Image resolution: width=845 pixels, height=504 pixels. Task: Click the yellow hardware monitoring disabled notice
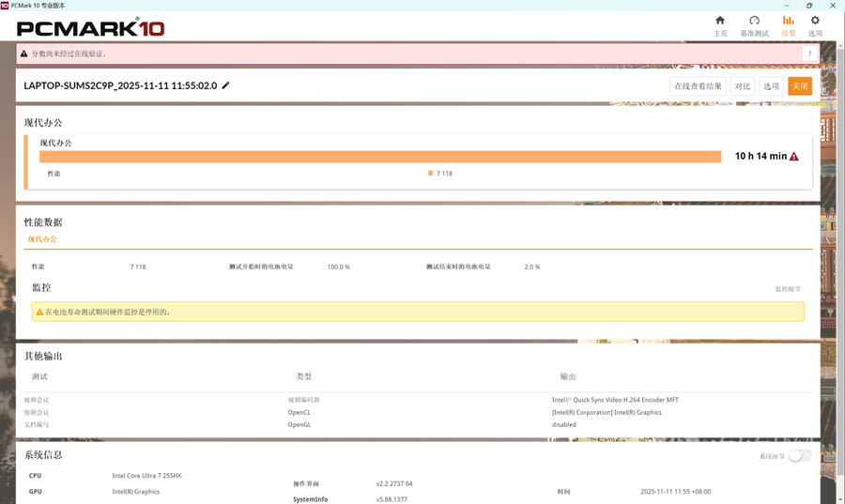[418, 312]
